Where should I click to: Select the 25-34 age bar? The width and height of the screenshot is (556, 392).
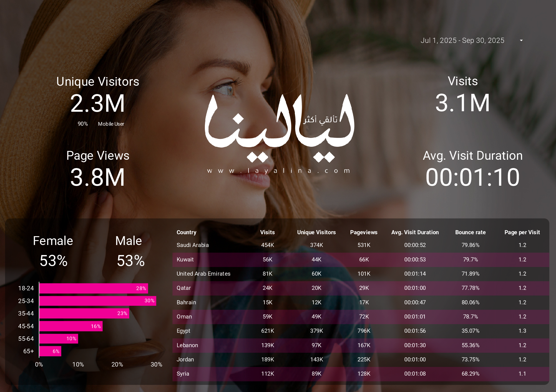98,301
